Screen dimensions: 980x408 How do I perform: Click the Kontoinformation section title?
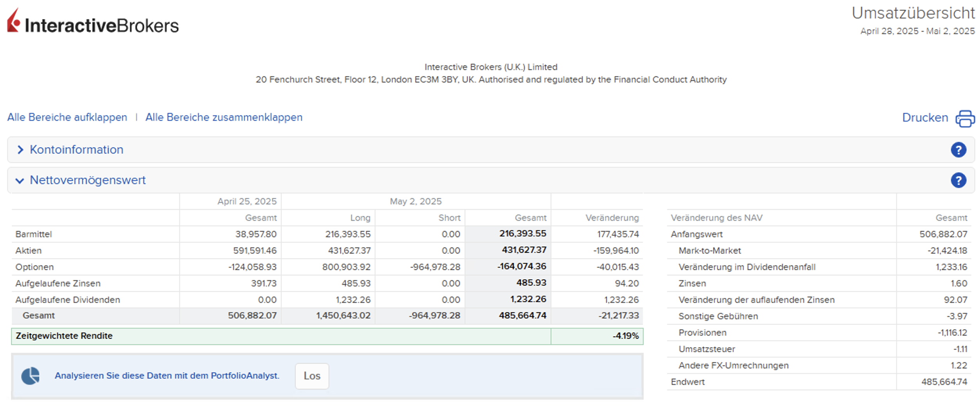(77, 150)
